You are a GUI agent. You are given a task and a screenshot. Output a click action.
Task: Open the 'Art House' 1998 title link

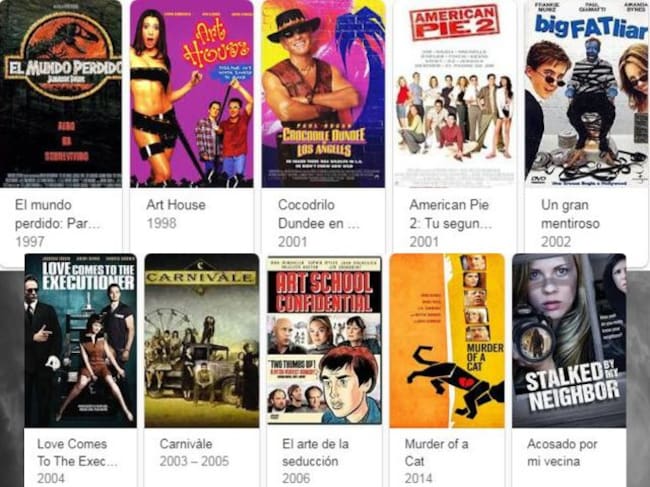[x=176, y=205]
